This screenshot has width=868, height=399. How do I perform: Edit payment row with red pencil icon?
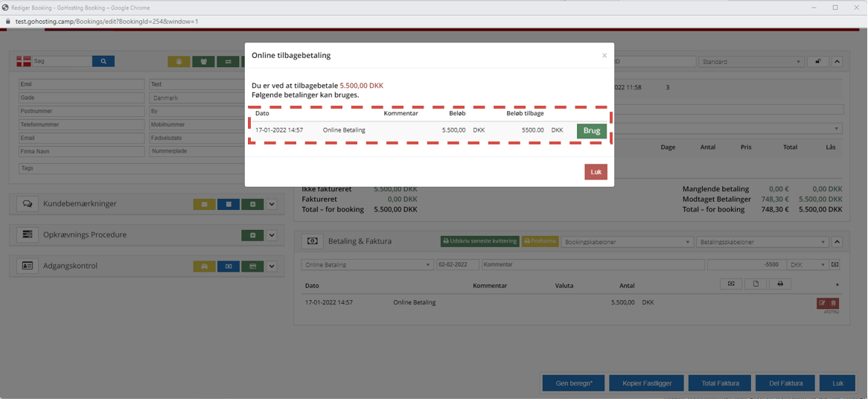[x=823, y=303]
